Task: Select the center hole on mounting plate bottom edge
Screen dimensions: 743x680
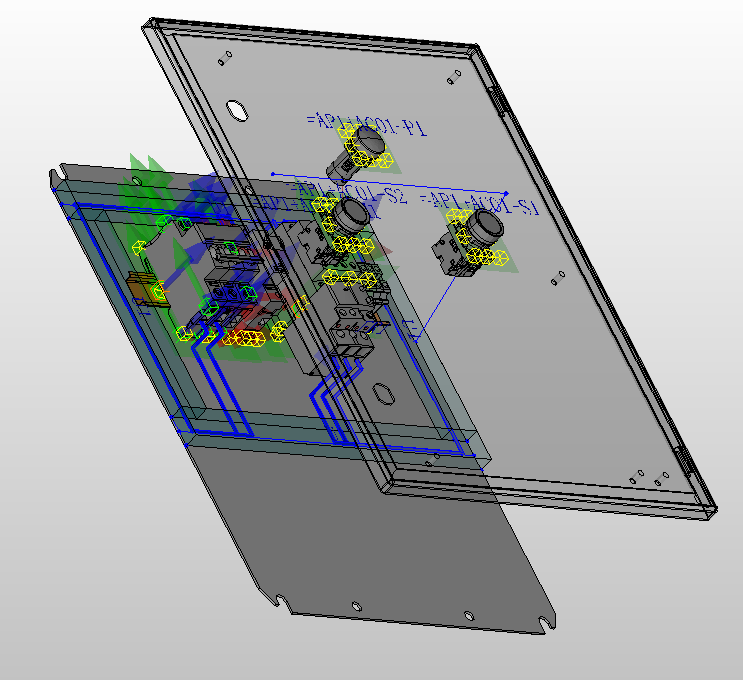Action: pyautogui.click(x=357, y=604)
